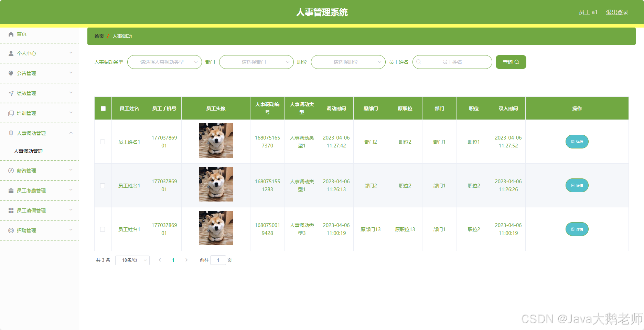Click page number 1 in pagination

[x=173, y=260]
